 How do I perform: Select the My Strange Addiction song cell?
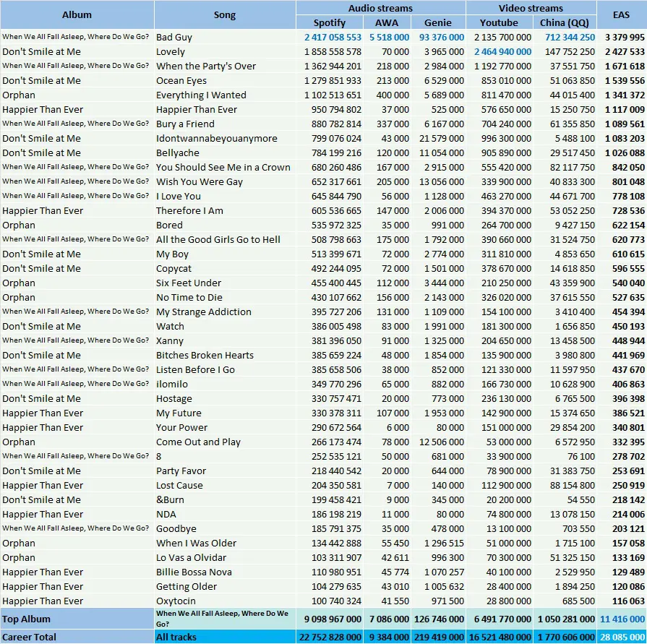click(x=225, y=312)
